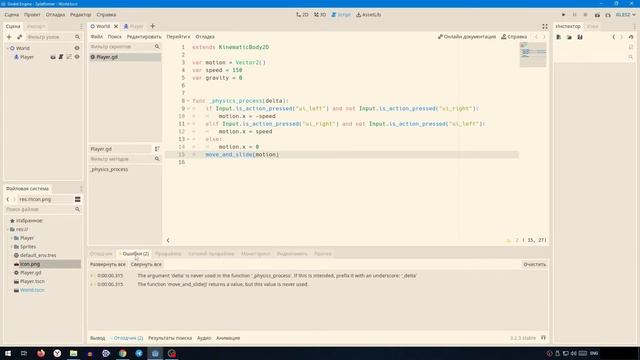Toggle the scripts panel with the left arrow
The image size is (640, 360).
pyautogui.click(x=168, y=240)
